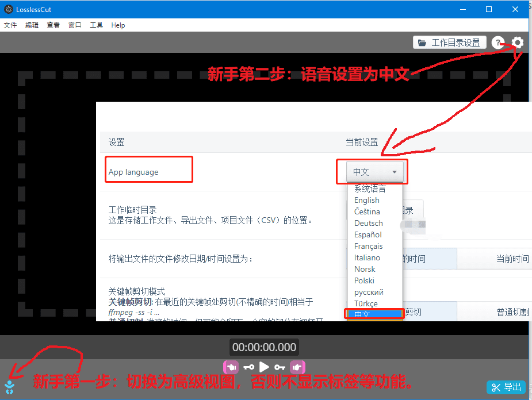Jump to next keyframe key icon
The image size is (532, 400).
(x=280, y=367)
